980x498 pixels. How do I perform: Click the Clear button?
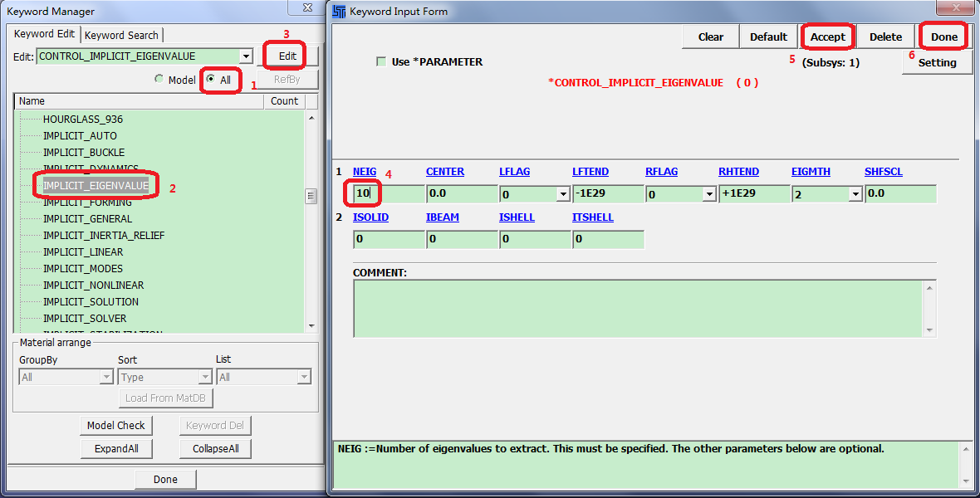[x=711, y=37]
